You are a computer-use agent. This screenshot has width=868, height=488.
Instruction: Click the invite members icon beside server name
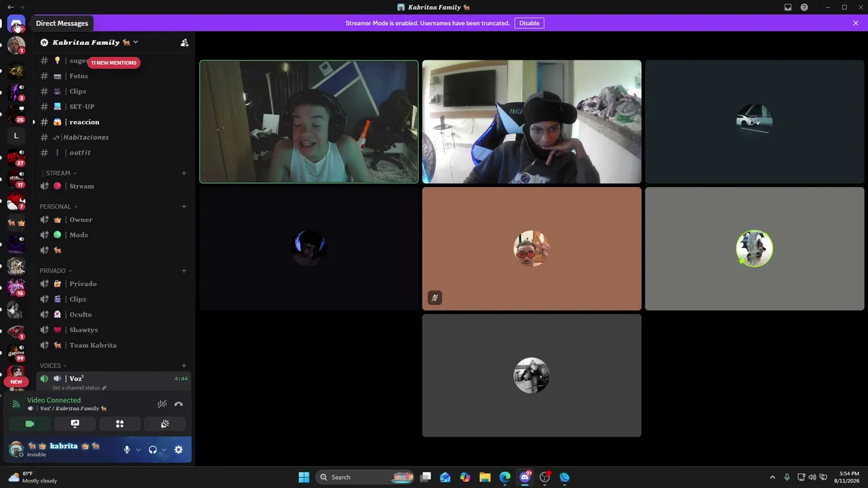point(184,43)
